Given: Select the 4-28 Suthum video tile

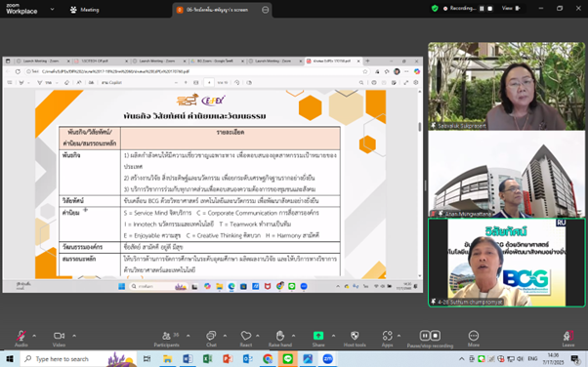Looking at the screenshot, I should [x=506, y=263].
